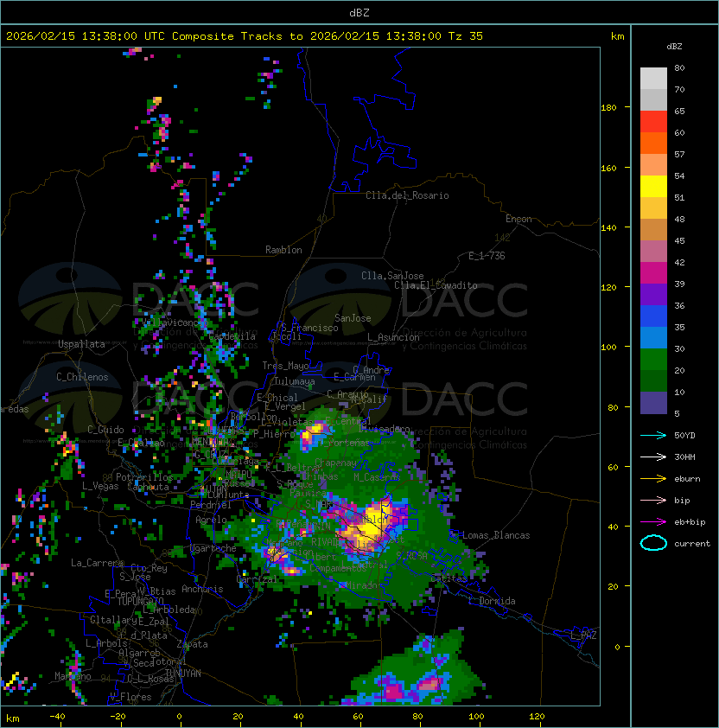719x728 pixels.
Task: Click the 'Clla.del_Rosario' map label
Action: pos(407,195)
